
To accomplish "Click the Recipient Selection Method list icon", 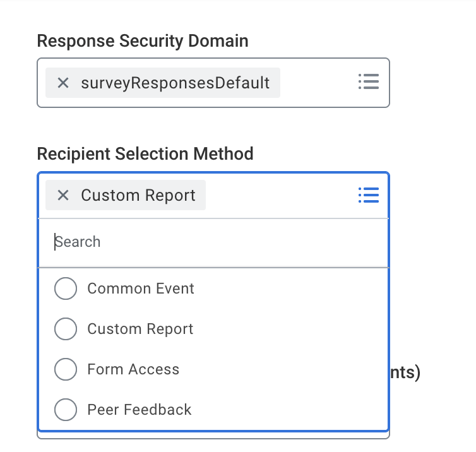I will pos(368,195).
